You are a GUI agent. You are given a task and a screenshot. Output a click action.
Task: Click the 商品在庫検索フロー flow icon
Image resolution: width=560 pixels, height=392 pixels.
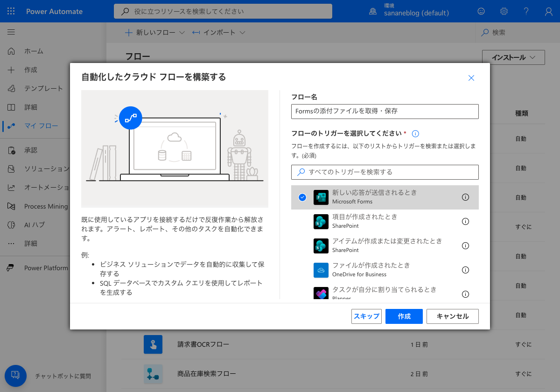point(153,374)
